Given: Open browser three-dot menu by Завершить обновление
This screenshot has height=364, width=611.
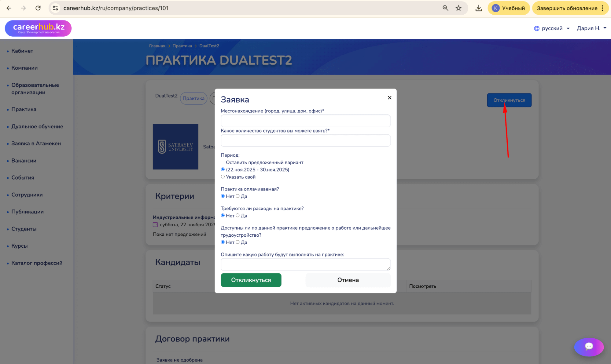Looking at the screenshot, I should 602,8.
